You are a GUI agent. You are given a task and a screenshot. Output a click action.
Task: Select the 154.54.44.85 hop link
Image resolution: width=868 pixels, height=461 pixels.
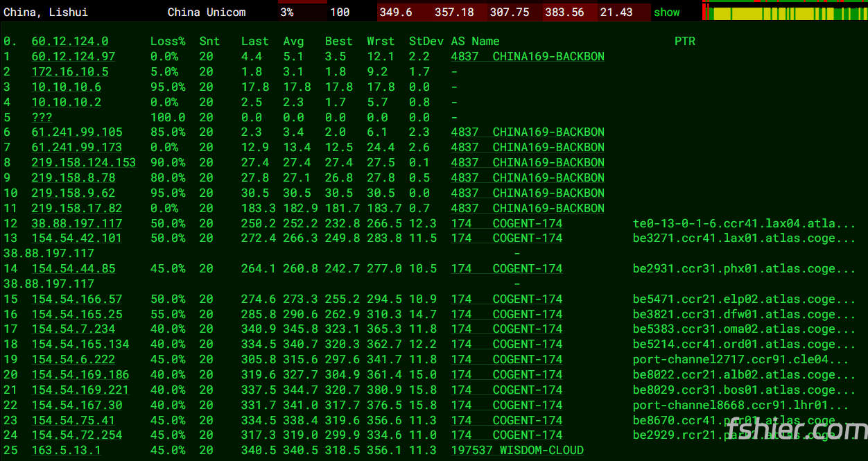point(73,269)
